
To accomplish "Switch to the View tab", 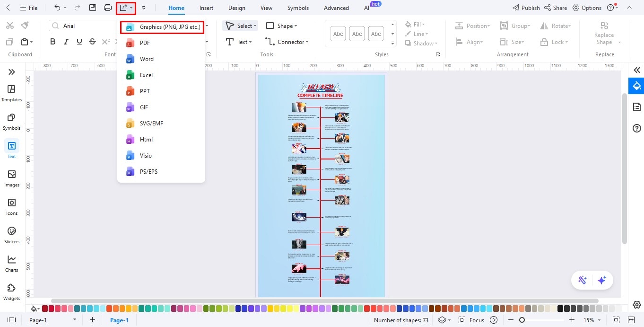I will (x=266, y=8).
